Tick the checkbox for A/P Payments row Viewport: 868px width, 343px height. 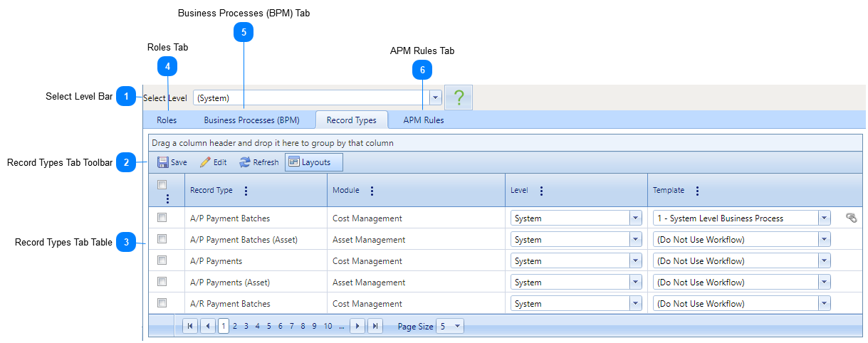click(x=162, y=260)
